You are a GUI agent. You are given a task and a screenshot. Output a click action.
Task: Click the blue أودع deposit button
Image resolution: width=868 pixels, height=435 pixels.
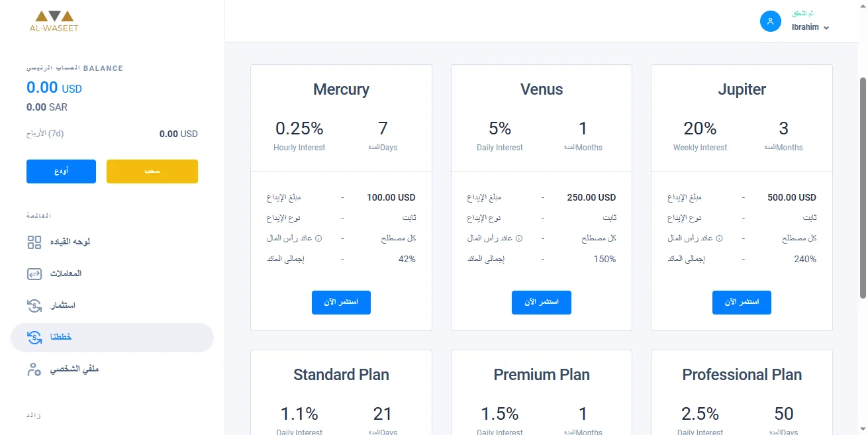pos(61,171)
